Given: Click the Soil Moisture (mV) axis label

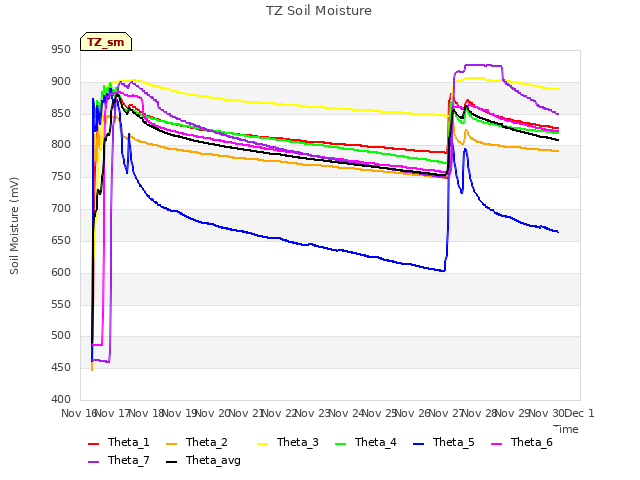Looking at the screenshot, I should click(x=14, y=226).
